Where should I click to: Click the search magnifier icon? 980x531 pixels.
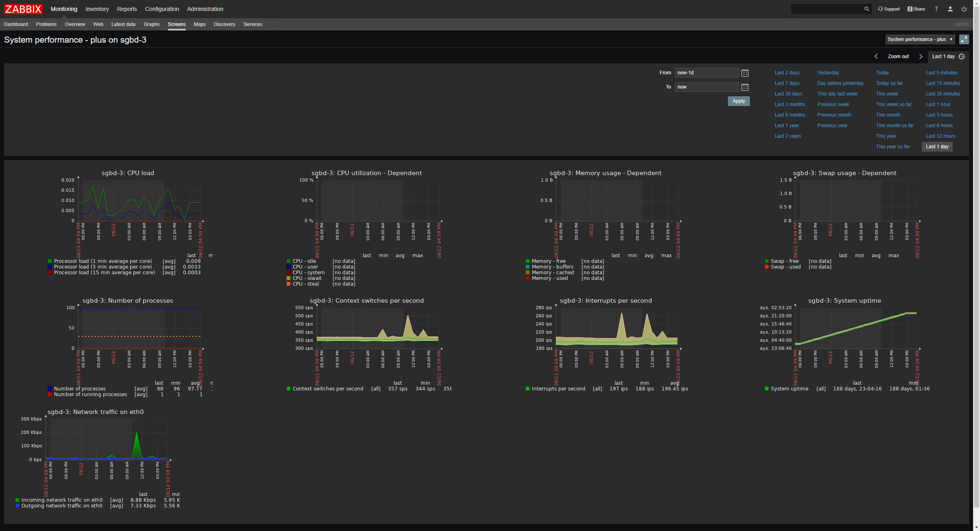[x=867, y=9]
